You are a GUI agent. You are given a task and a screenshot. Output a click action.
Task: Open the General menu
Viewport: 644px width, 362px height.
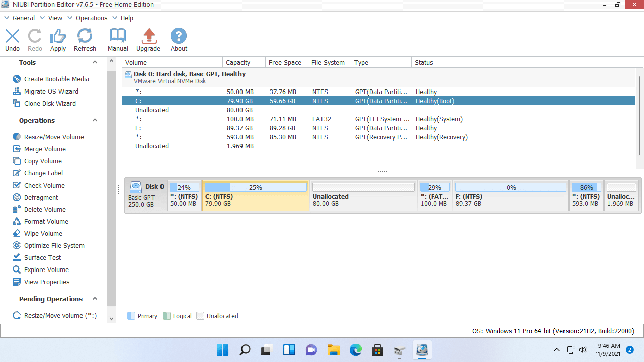pyautogui.click(x=23, y=18)
